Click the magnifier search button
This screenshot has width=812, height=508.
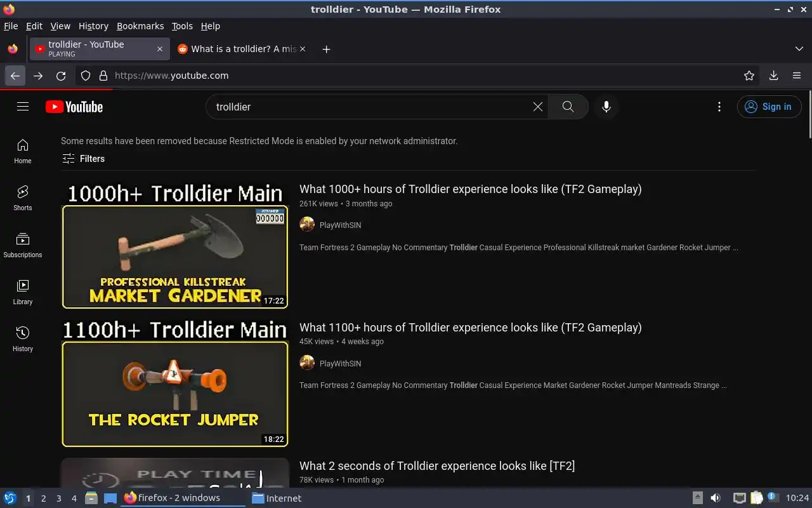click(x=568, y=107)
